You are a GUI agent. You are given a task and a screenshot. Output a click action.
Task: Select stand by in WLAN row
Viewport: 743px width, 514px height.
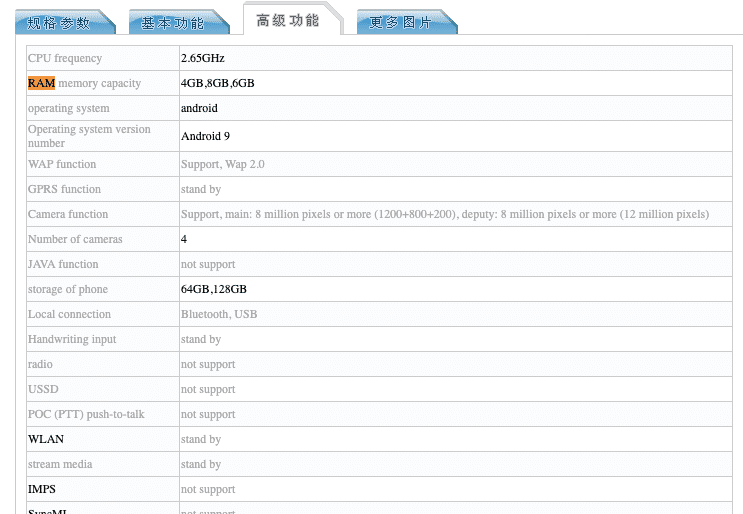click(201, 440)
